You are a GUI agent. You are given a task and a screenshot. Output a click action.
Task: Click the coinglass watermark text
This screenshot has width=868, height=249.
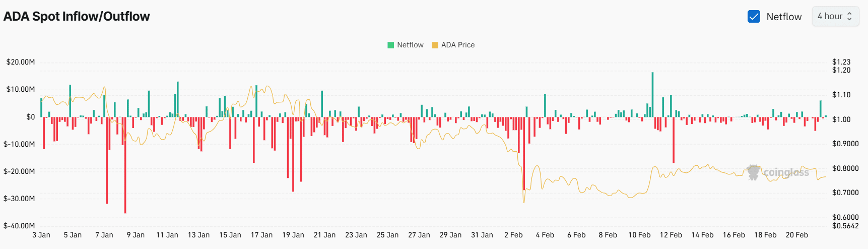point(786,172)
